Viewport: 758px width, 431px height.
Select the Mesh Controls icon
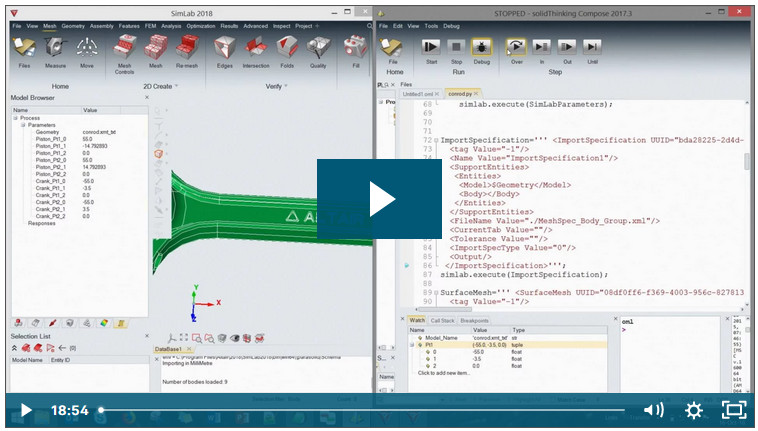(x=124, y=50)
